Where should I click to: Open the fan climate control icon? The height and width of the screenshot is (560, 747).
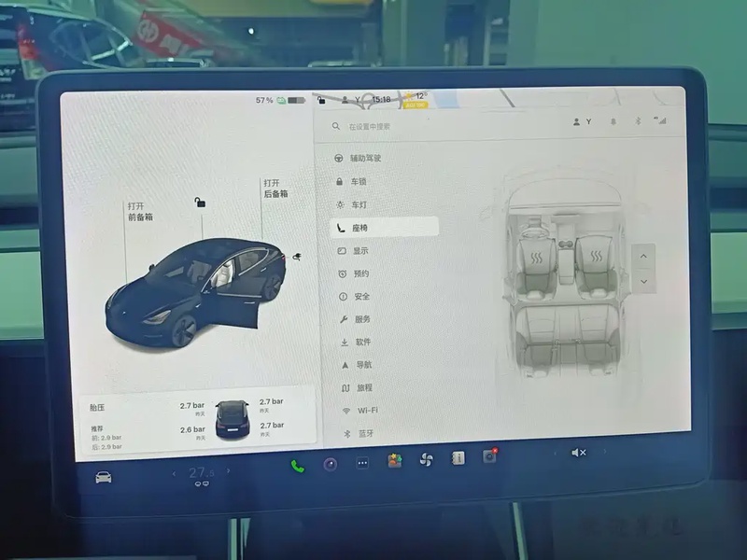point(427,460)
